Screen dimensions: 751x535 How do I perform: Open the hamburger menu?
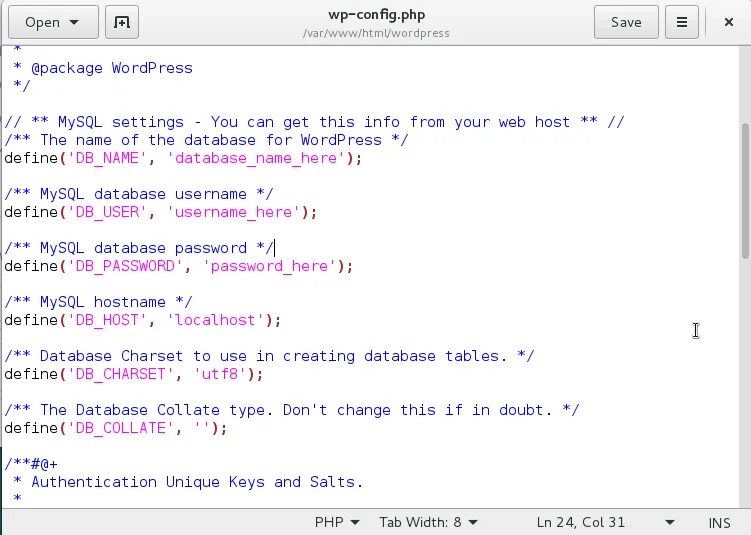tap(682, 22)
